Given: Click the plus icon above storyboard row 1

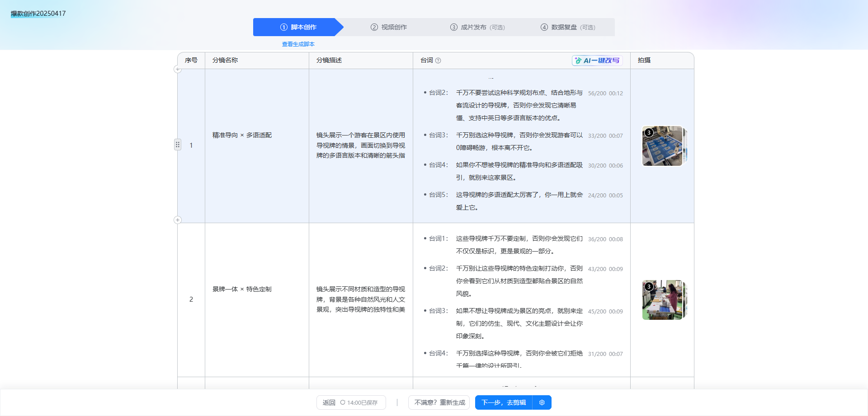Looking at the screenshot, I should point(178,69).
